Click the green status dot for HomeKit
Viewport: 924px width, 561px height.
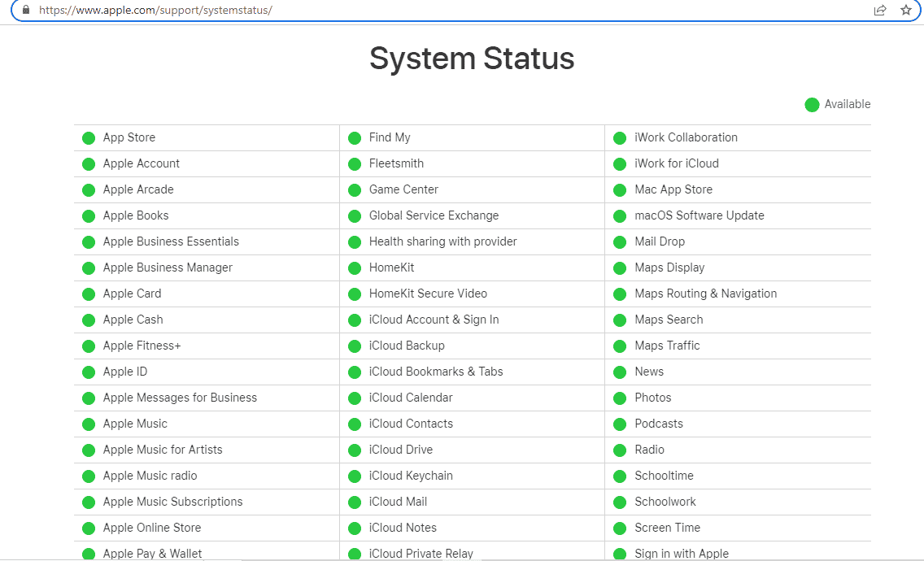pyautogui.click(x=355, y=268)
